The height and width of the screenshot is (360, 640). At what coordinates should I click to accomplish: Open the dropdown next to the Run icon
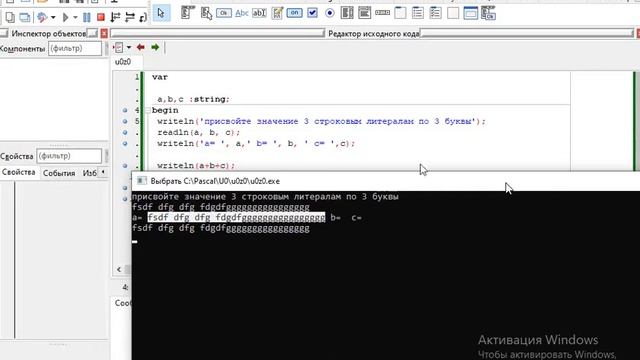coord(75,18)
